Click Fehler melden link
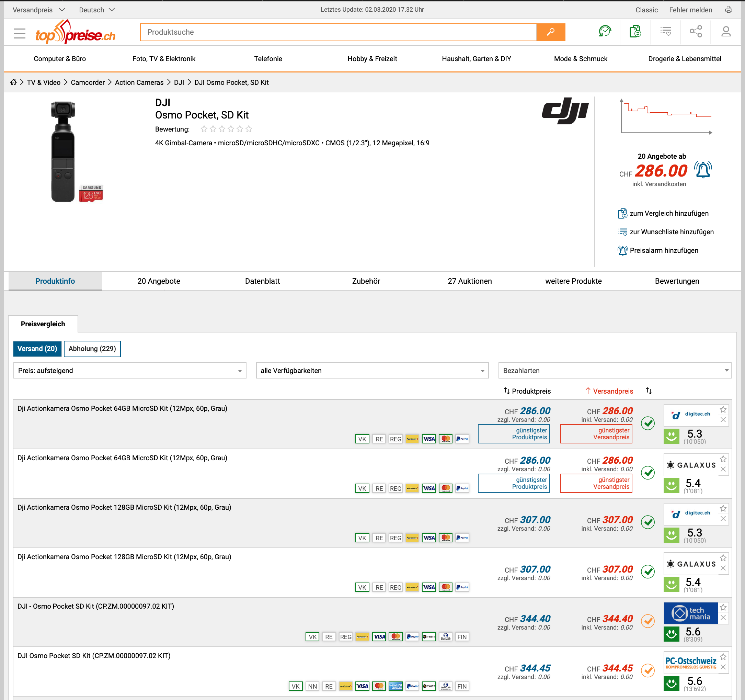This screenshot has width=745, height=700. 690,10
